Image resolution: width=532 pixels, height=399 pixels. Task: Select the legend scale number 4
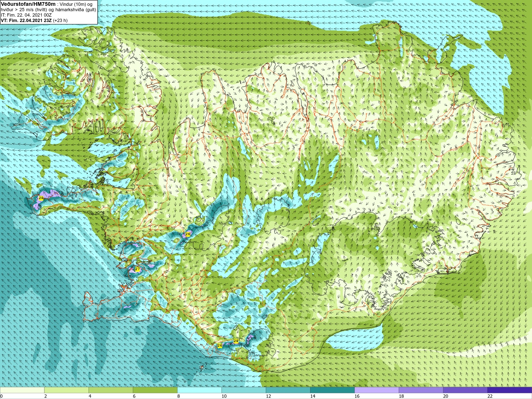[x=90, y=396]
